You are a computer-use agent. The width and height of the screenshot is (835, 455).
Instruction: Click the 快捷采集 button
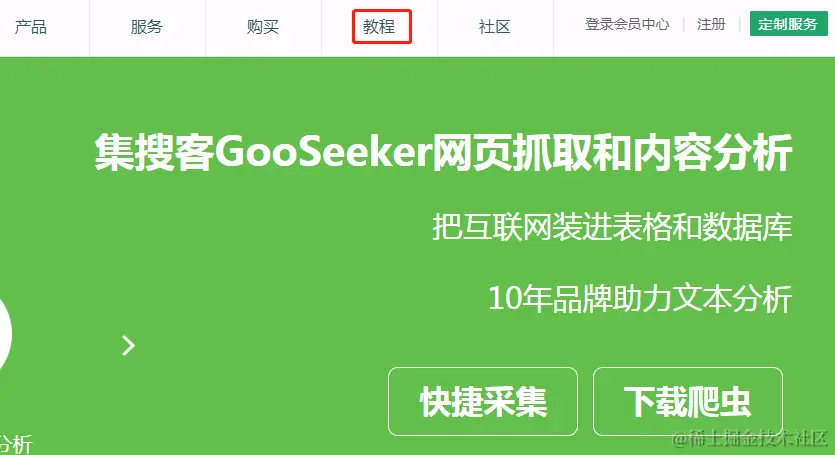click(483, 401)
